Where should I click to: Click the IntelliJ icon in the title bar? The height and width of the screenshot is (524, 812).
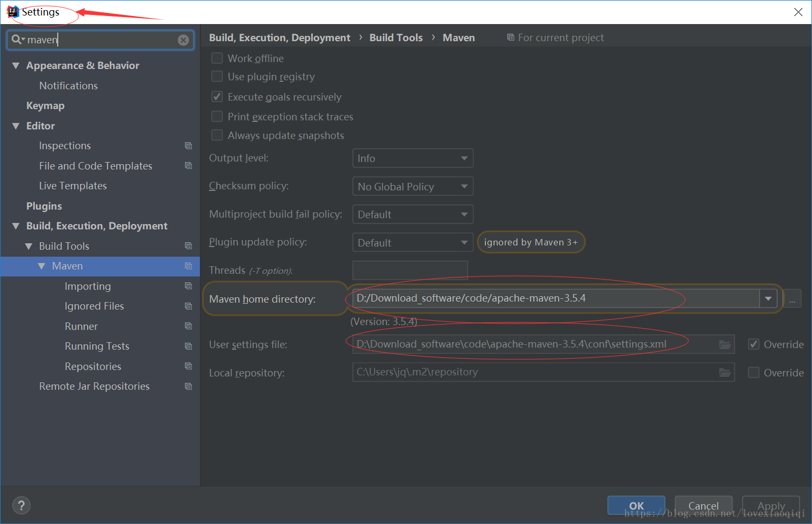(12, 12)
